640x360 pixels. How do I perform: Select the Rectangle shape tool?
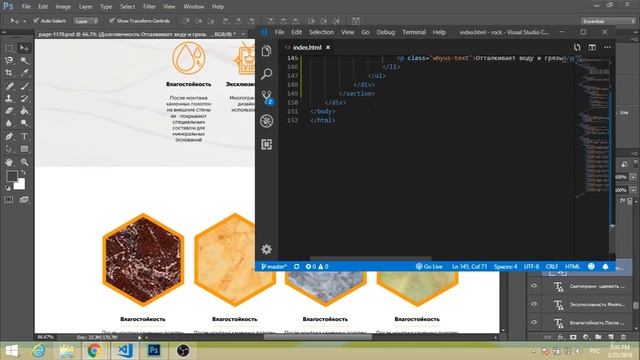[24, 149]
